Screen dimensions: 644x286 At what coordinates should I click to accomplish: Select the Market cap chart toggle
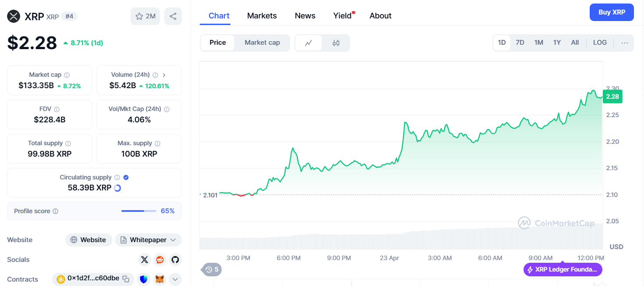[262, 43]
